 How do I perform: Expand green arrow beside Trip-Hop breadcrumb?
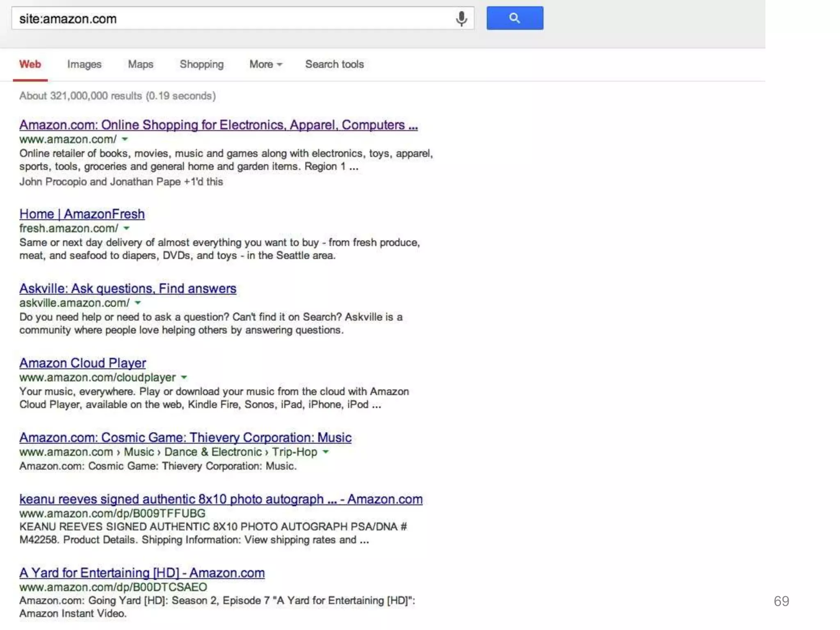326,452
